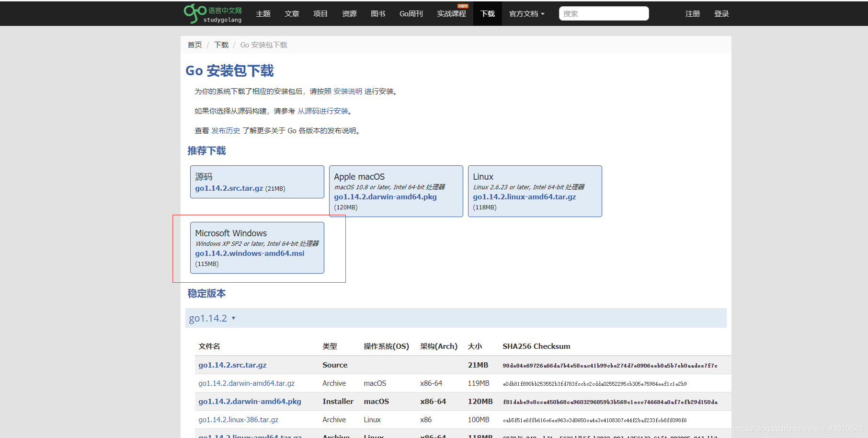
Task: Click go1.14.2.darwin-amd64.pkg in the file table
Action: 250,402
